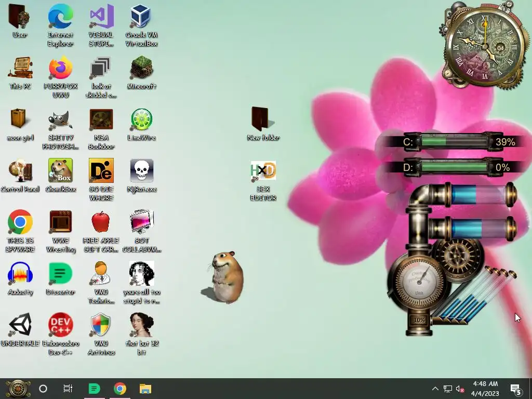Open the steampunk Start button

pyautogui.click(x=18, y=389)
